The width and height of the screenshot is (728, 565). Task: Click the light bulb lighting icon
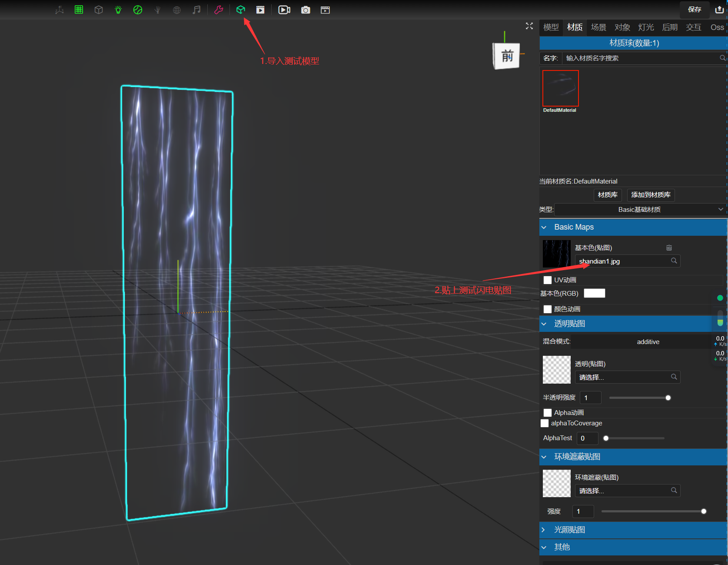point(118,10)
